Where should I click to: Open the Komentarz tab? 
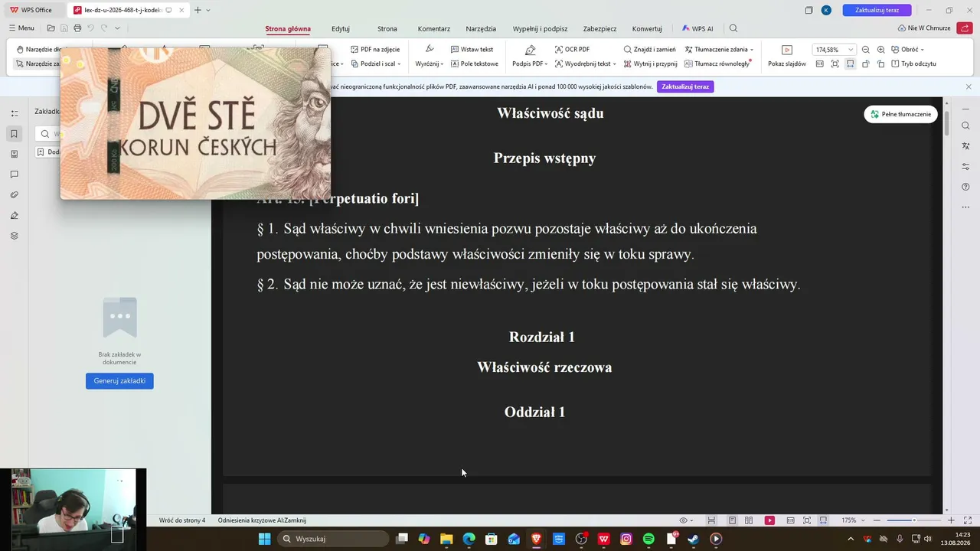click(x=433, y=28)
